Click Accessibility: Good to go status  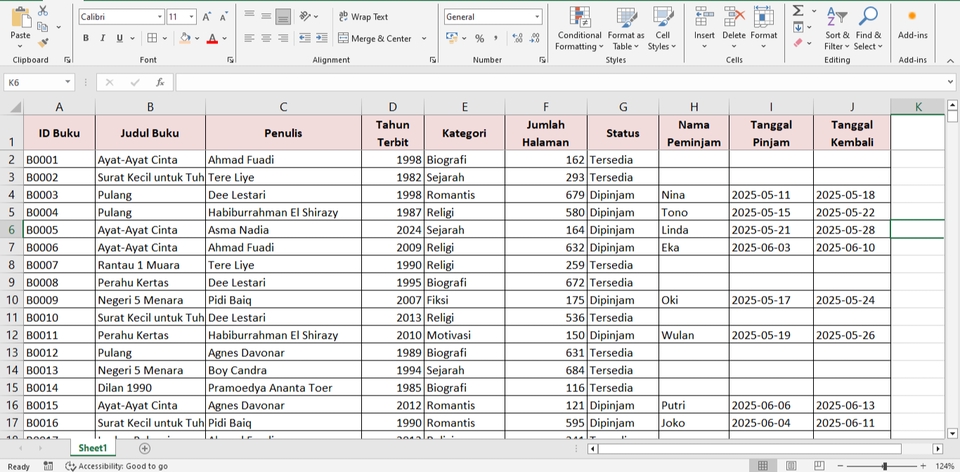click(117, 466)
